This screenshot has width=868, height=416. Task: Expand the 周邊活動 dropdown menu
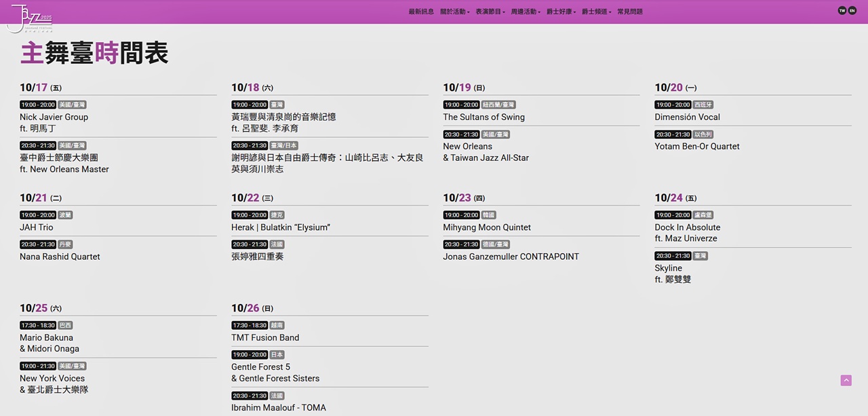[x=525, y=12]
